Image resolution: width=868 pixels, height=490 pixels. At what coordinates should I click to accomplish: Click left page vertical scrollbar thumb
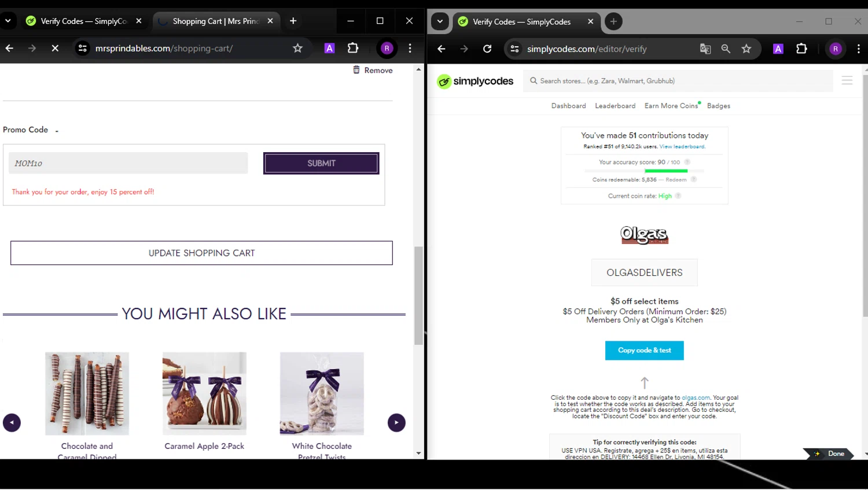click(418, 296)
